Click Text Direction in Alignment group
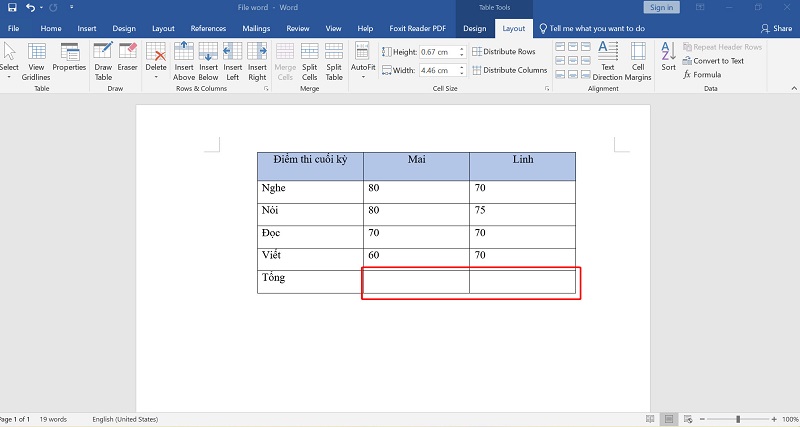The width and height of the screenshot is (800, 427). coord(608,62)
